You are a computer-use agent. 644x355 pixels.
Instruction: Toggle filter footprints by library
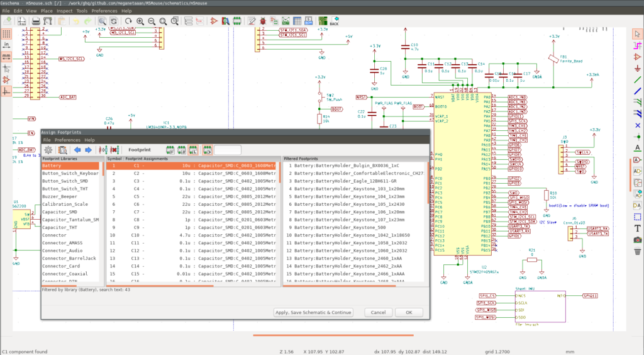[192, 150]
